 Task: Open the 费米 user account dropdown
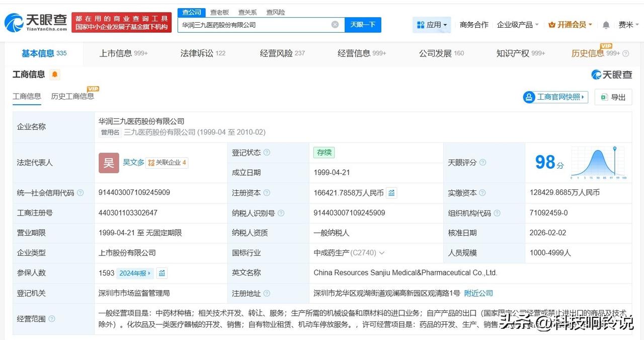click(629, 25)
